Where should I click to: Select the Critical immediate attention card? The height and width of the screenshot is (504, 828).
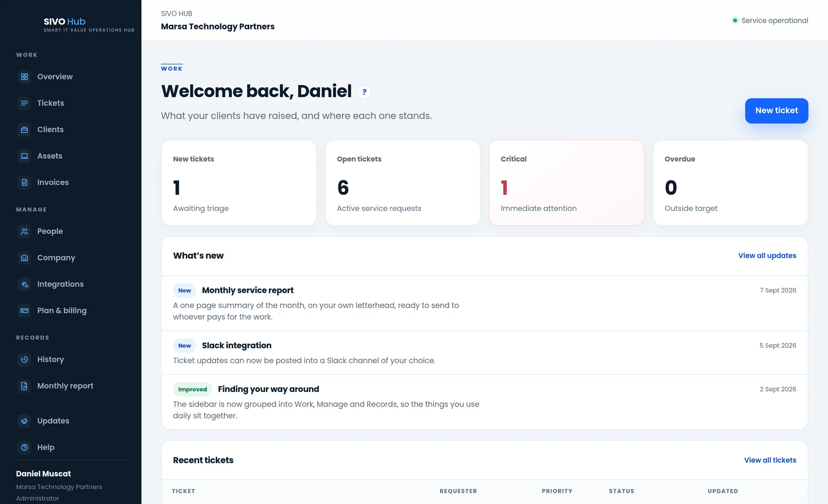pyautogui.click(x=566, y=183)
